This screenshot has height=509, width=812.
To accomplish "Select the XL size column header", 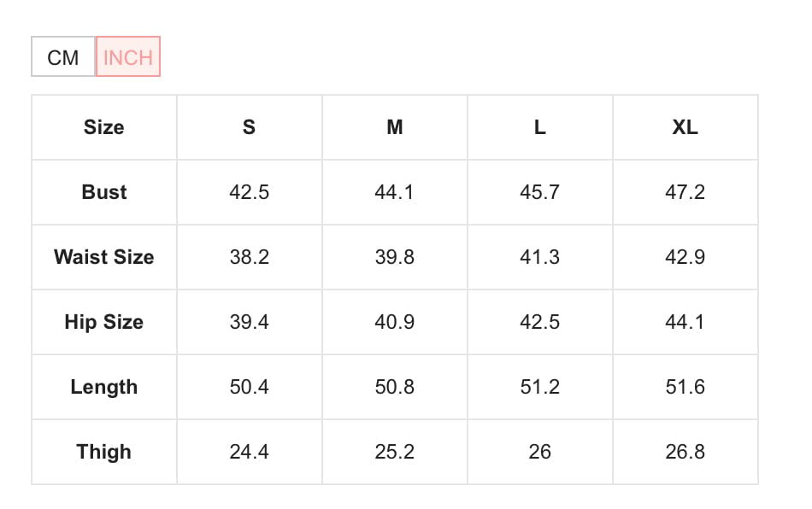I will pyautogui.click(x=685, y=127).
